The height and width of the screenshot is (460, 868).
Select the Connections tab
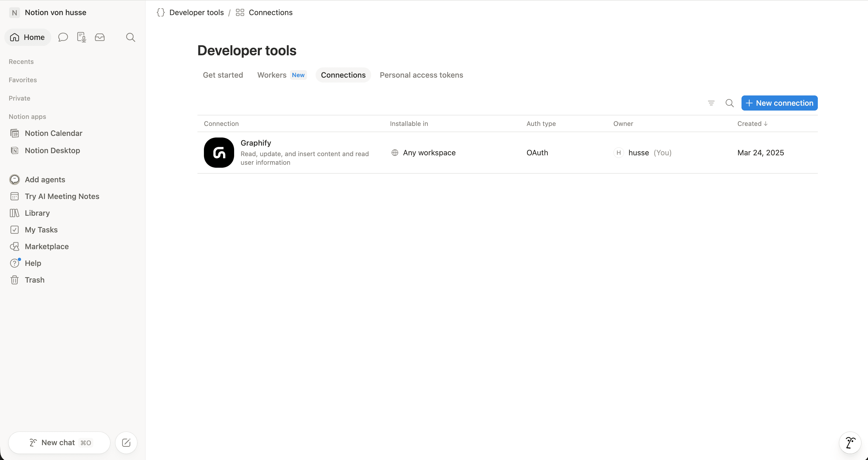pyautogui.click(x=343, y=75)
